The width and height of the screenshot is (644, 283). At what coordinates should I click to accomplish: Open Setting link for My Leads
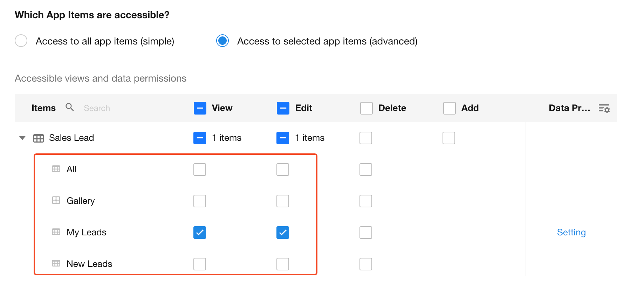571,232
